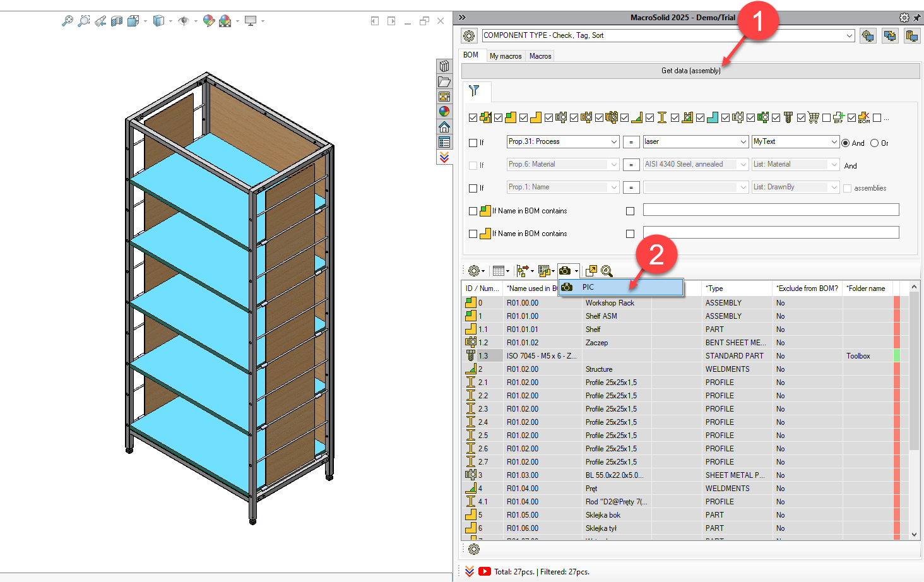Click the expand chevrons in MacroSolid title bar
Screen dimensions: 924x582
click(x=462, y=18)
